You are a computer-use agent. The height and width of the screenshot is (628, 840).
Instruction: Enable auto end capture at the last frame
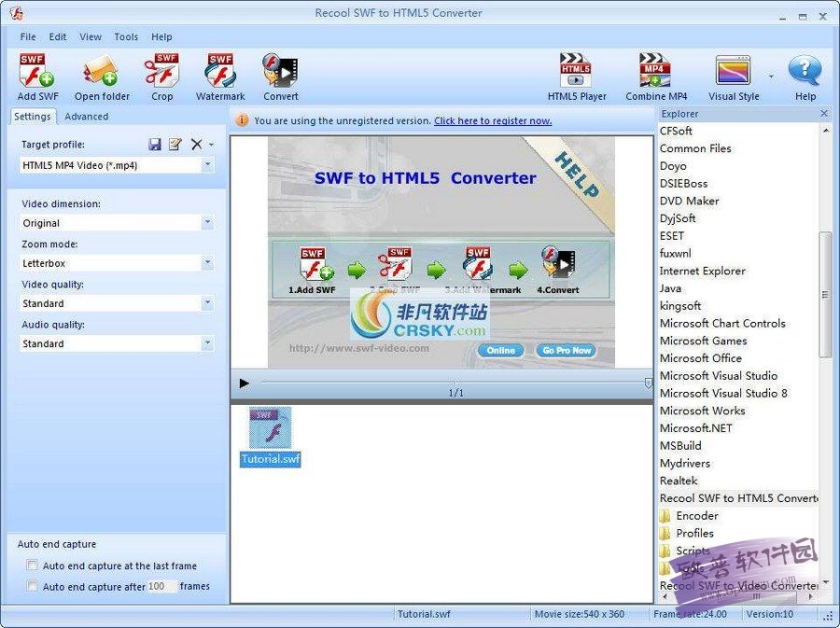32,565
